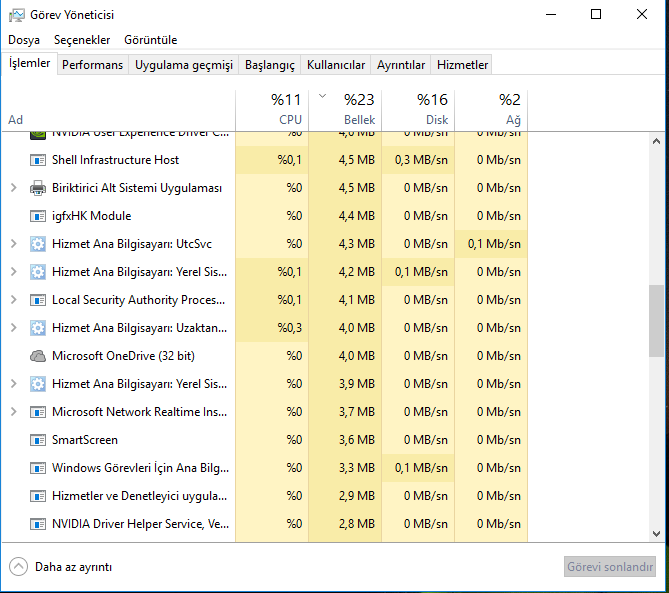The width and height of the screenshot is (669, 593).
Task: Click the printer icon of Biriktirici Alt Sistemi
Action: pyautogui.click(x=38, y=188)
